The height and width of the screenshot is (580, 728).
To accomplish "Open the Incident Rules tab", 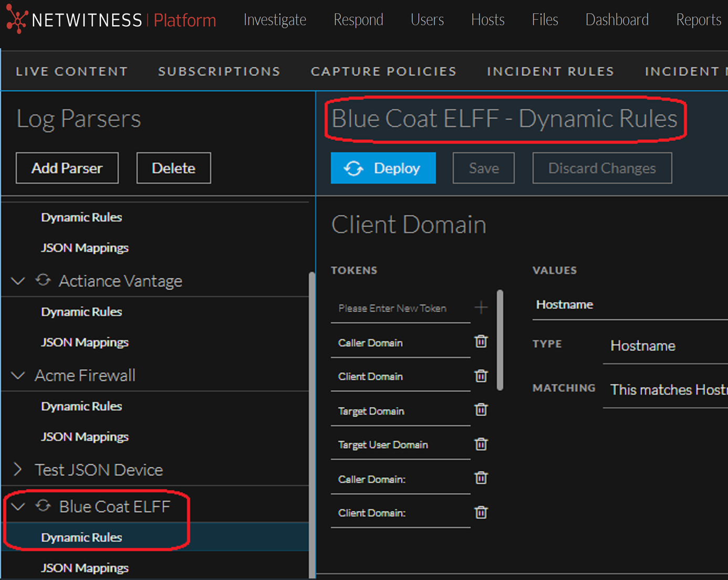I will pyautogui.click(x=550, y=71).
